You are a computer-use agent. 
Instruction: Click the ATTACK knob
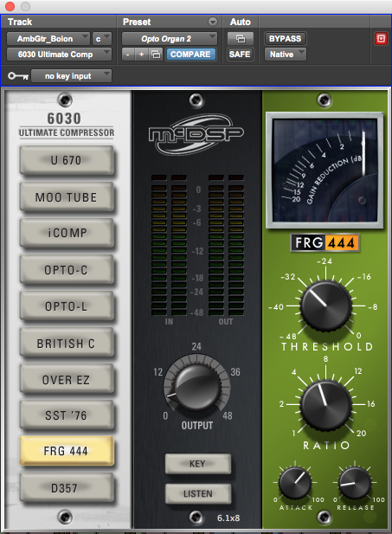click(295, 483)
